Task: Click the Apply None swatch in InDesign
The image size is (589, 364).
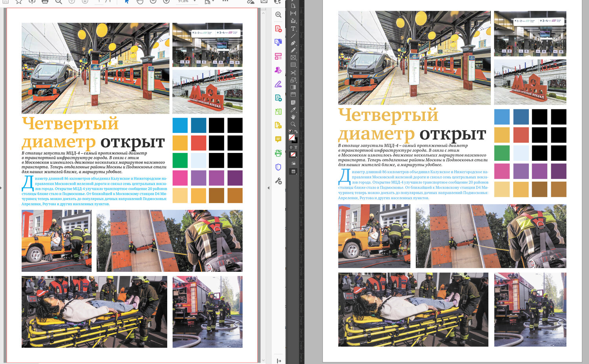Action: click(293, 155)
